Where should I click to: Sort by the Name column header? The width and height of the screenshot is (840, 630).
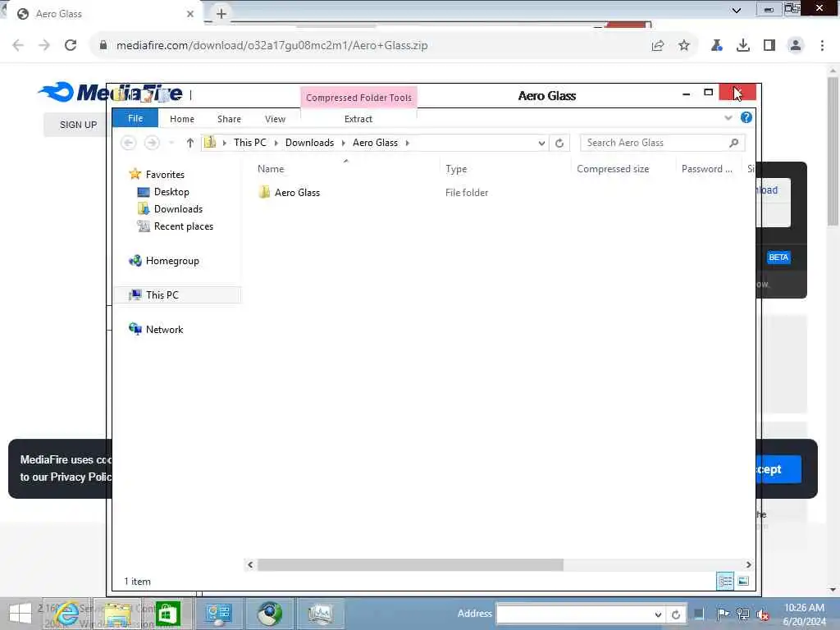click(271, 169)
